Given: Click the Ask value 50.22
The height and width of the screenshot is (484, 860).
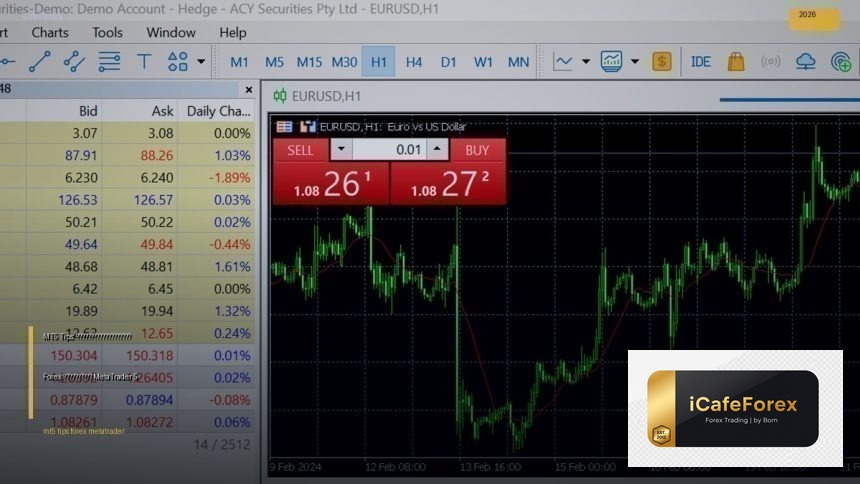Looking at the screenshot, I should [156, 222].
